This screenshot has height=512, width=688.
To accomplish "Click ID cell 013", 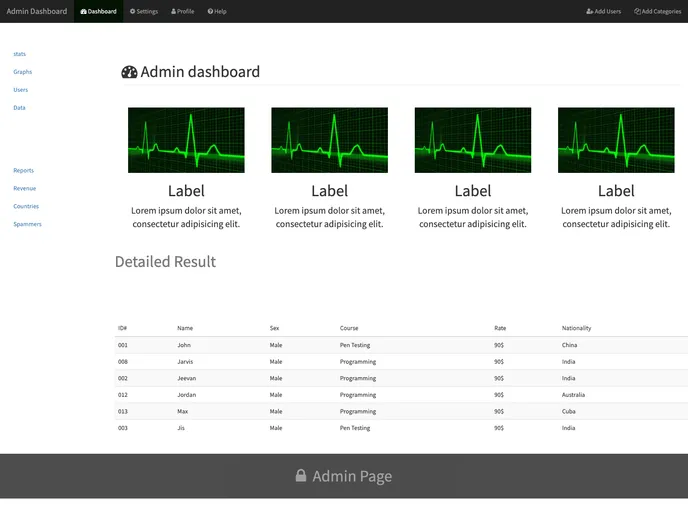I will click(122, 412).
